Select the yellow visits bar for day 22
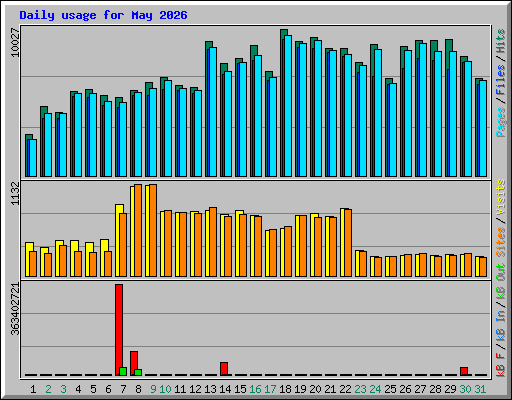 coord(343,242)
